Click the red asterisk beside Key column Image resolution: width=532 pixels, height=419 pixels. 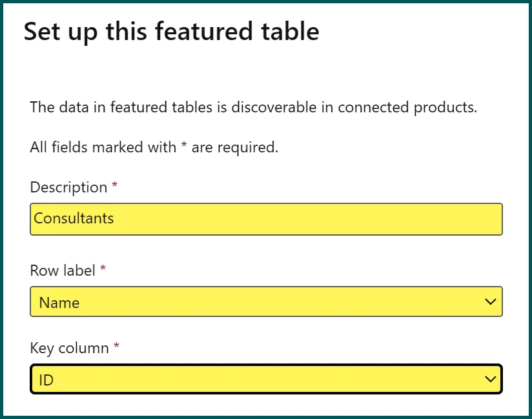[x=117, y=348]
